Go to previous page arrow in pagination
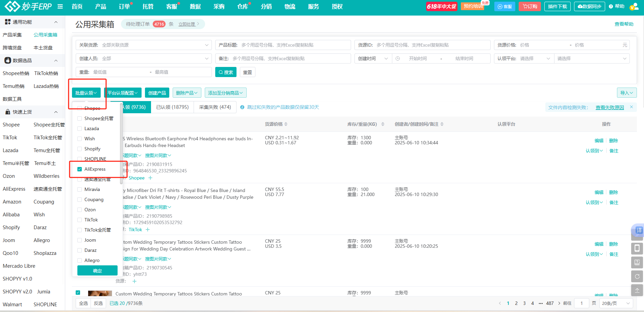 [500, 303]
